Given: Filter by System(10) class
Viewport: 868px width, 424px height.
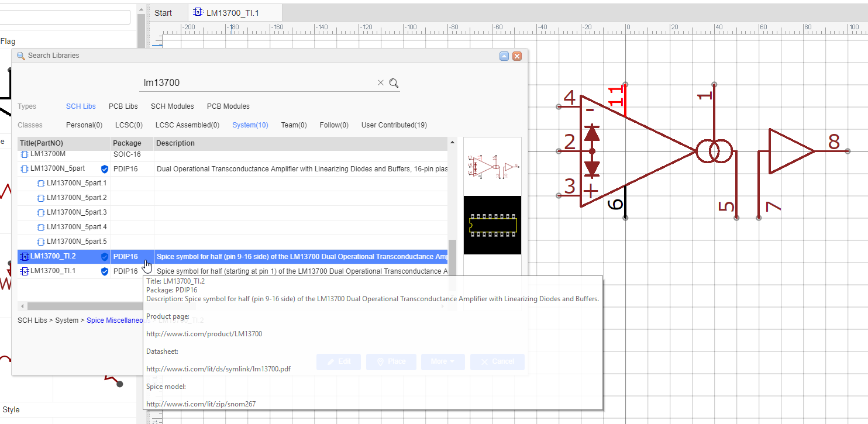Looking at the screenshot, I should 250,125.
